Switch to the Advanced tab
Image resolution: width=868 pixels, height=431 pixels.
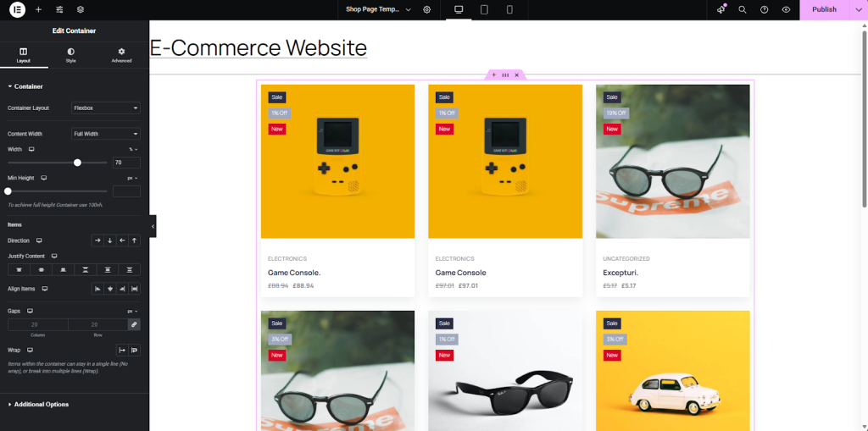121,55
